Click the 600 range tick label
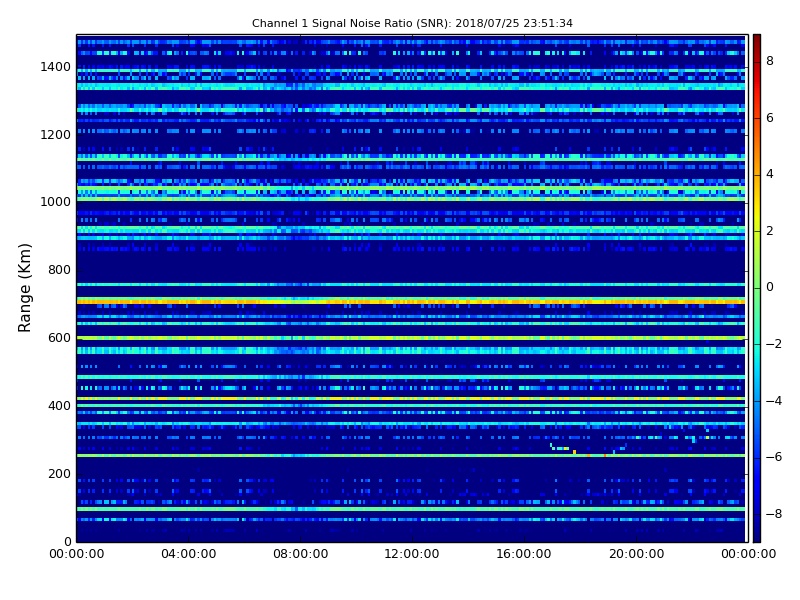The height and width of the screenshot is (600, 800). coord(59,338)
